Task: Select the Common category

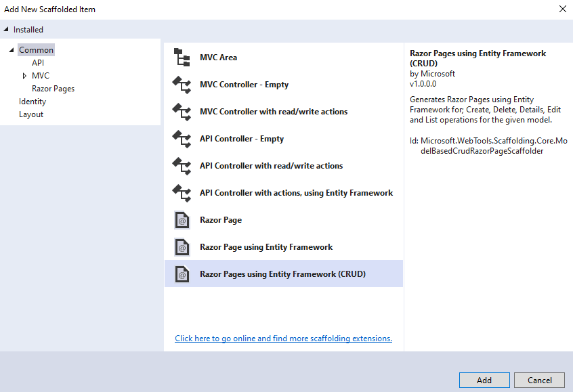Action: click(36, 49)
